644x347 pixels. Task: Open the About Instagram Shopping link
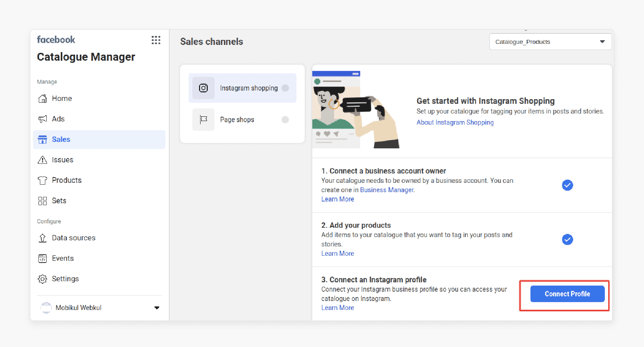(455, 122)
